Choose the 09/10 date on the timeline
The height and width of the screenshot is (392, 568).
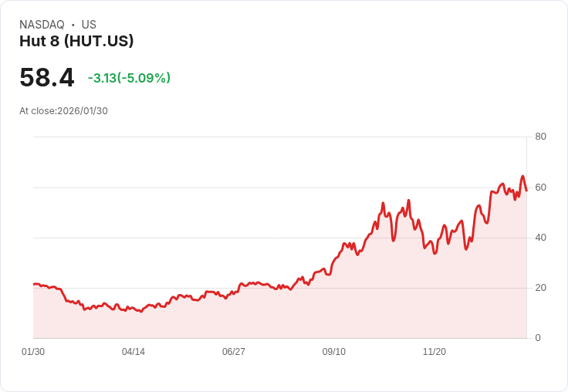click(334, 352)
